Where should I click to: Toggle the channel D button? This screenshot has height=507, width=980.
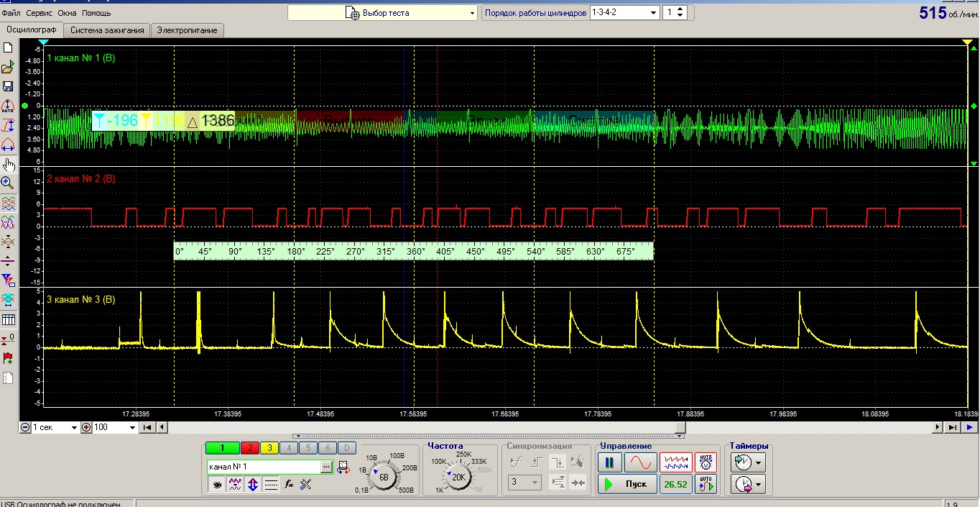[x=346, y=448]
